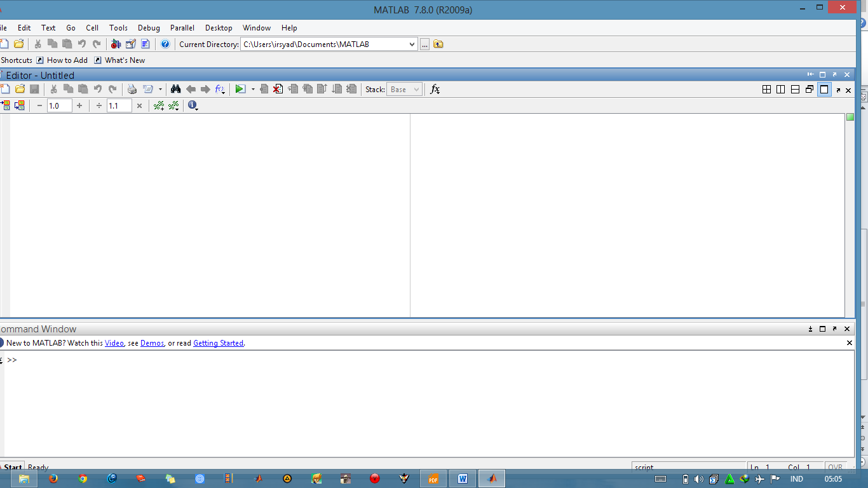Navigate forward arrow in Editor toolbar
The image size is (868, 488).
[x=205, y=89]
